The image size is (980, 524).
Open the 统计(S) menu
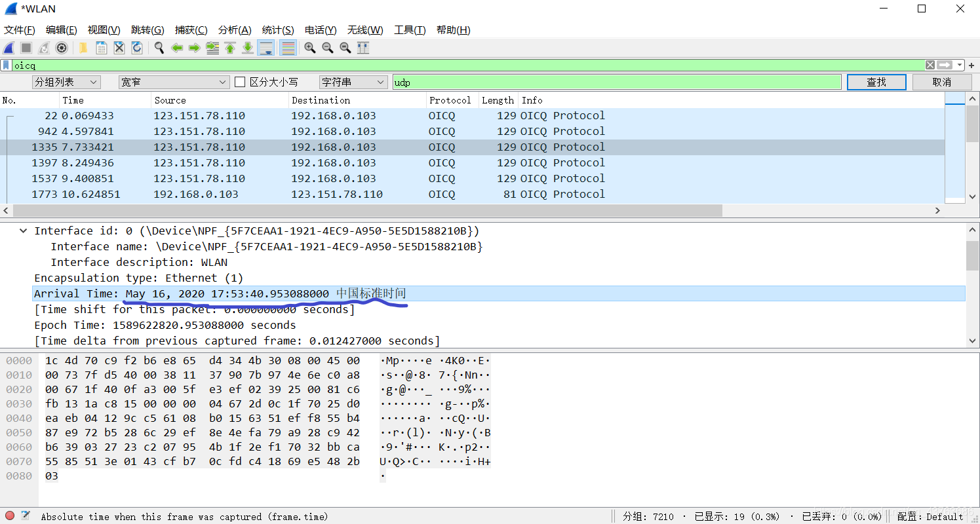coord(278,30)
